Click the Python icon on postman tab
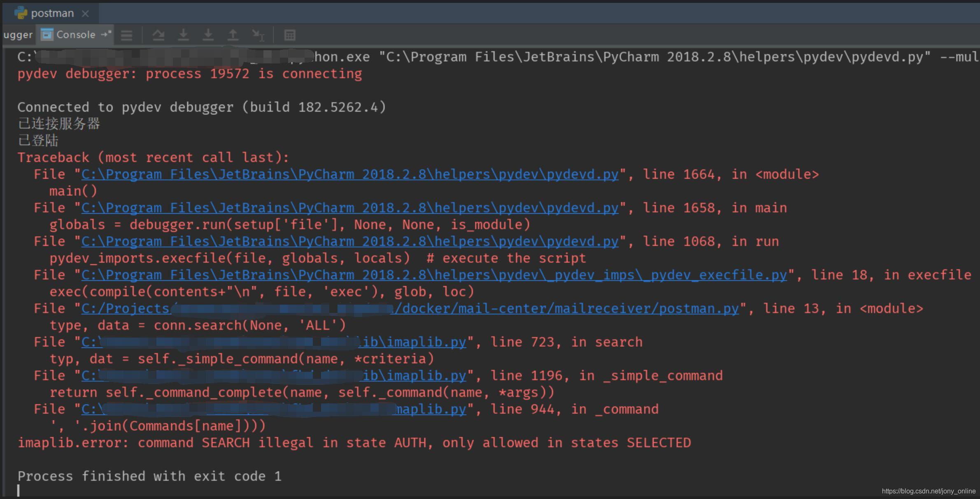980x499 pixels. (x=21, y=13)
